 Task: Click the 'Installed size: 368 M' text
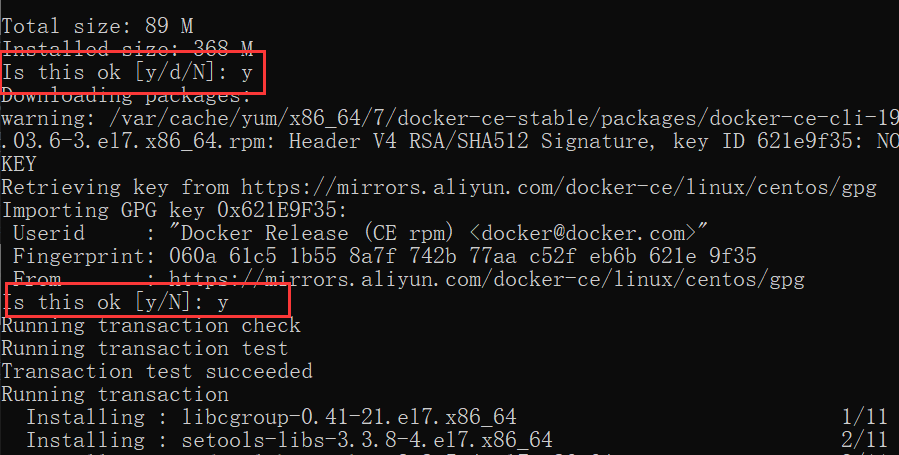coord(127,49)
